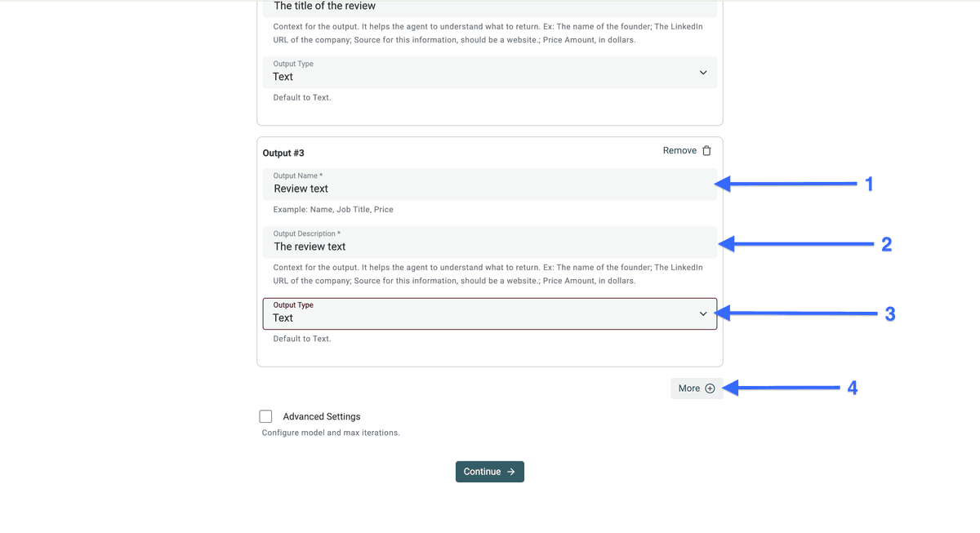Click the More button label
The width and height of the screenshot is (980, 533).
689,389
